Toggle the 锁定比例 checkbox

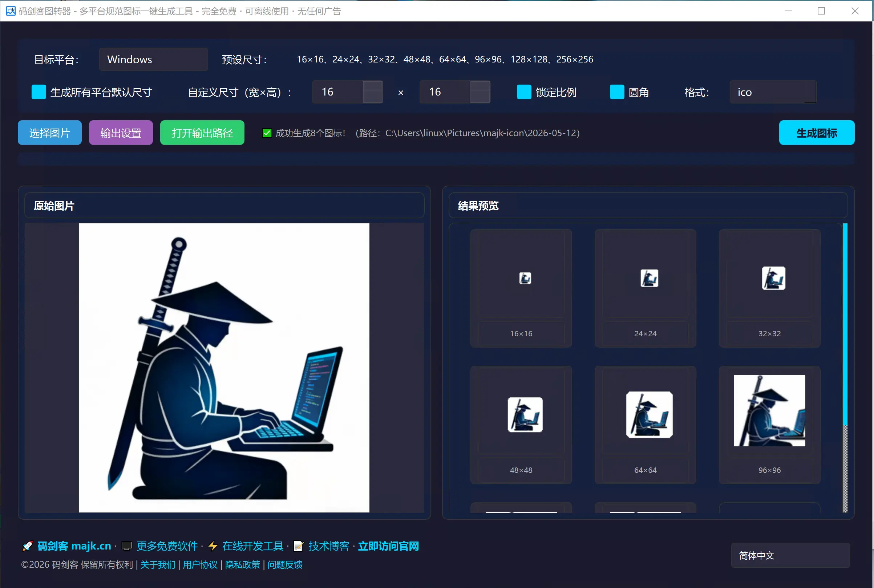(524, 92)
